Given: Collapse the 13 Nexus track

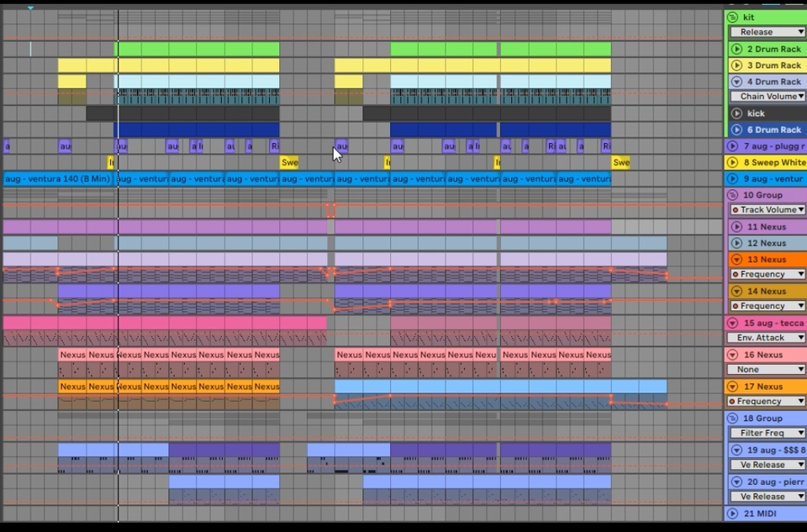Looking at the screenshot, I should [x=736, y=260].
